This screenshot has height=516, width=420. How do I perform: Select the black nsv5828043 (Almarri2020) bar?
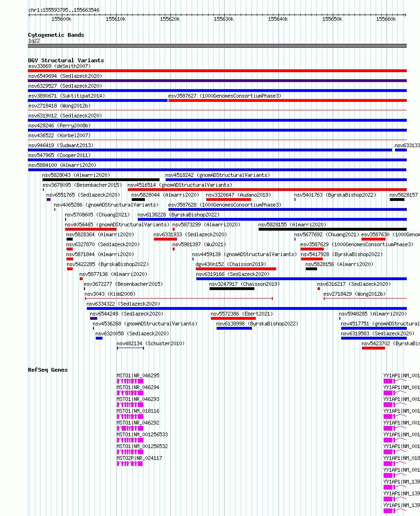coord(101,180)
